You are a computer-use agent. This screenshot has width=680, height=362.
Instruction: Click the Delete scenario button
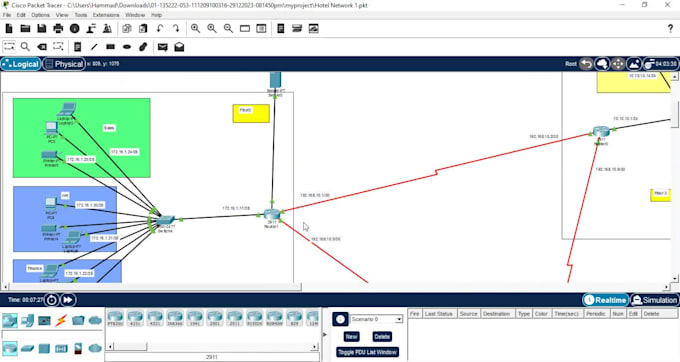click(382, 336)
